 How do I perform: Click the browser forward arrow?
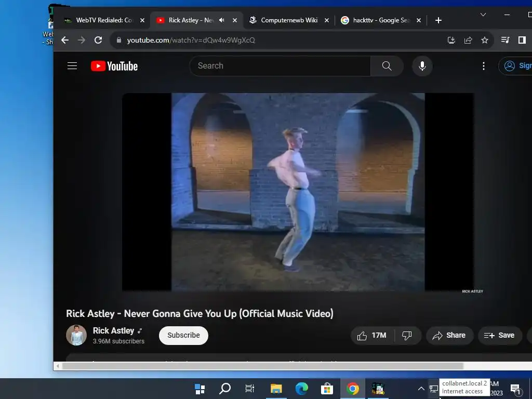82,40
